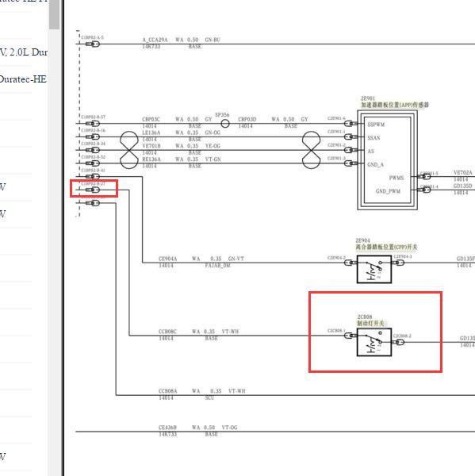Select the 'V, 2.0L Dur' sidebar entry
The height and width of the screenshot is (476, 475).
[x=24, y=52]
